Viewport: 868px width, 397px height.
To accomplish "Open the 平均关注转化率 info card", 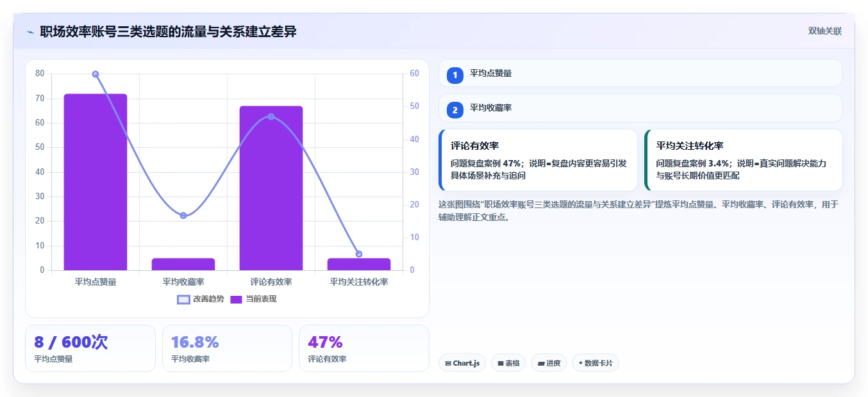I will (744, 160).
